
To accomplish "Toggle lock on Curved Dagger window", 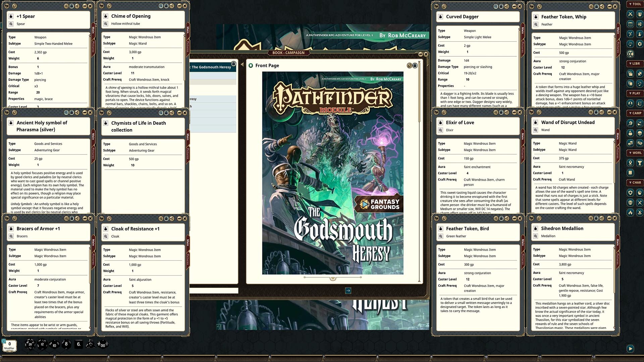I will click(x=501, y=6).
